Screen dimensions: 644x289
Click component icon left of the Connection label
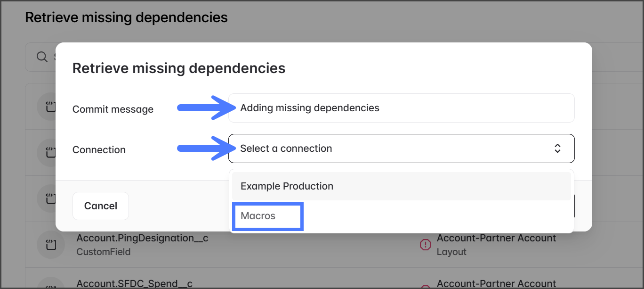(x=50, y=152)
